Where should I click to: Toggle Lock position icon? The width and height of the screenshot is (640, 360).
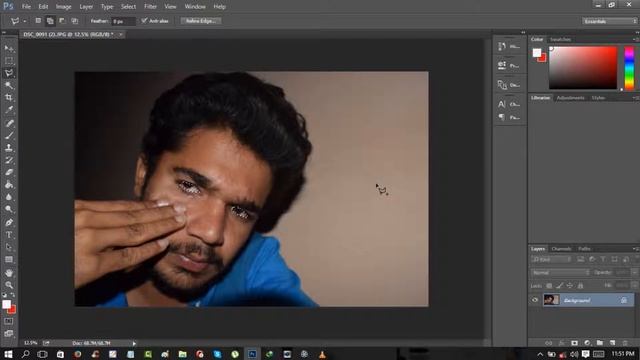[570, 286]
